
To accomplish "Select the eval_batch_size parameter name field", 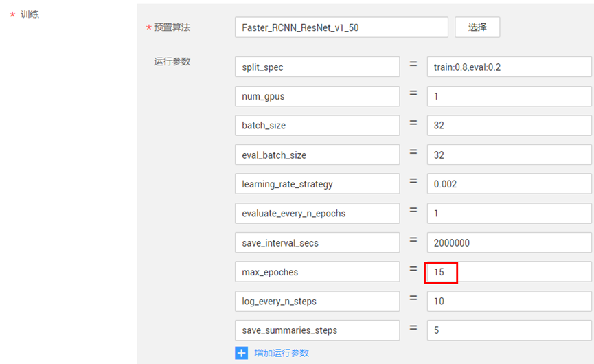I will (x=317, y=155).
